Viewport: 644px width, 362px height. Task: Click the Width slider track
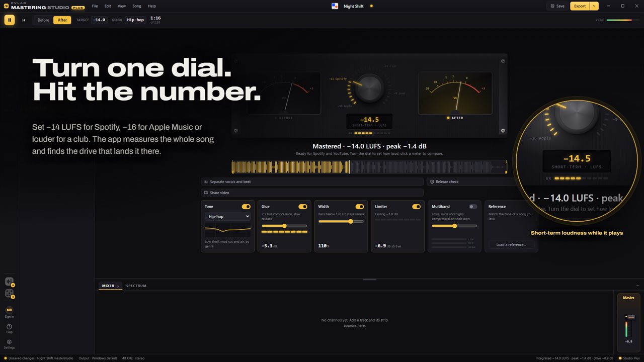[341, 221]
